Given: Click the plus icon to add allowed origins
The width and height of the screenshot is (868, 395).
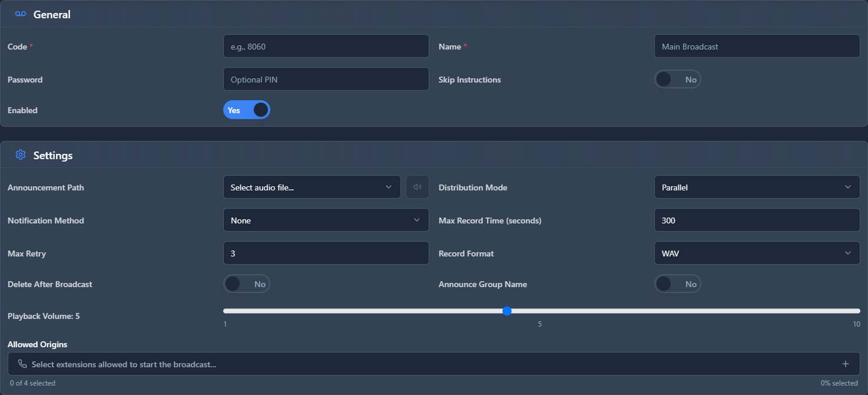Looking at the screenshot, I should [845, 364].
